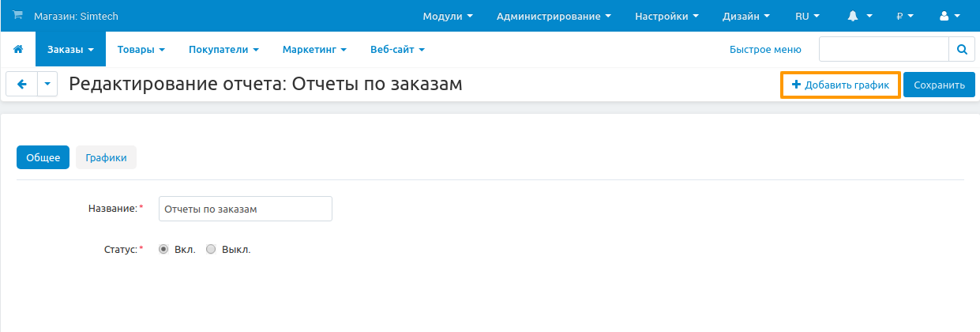
Task: Click the search magnifier icon
Action: coord(961,49)
